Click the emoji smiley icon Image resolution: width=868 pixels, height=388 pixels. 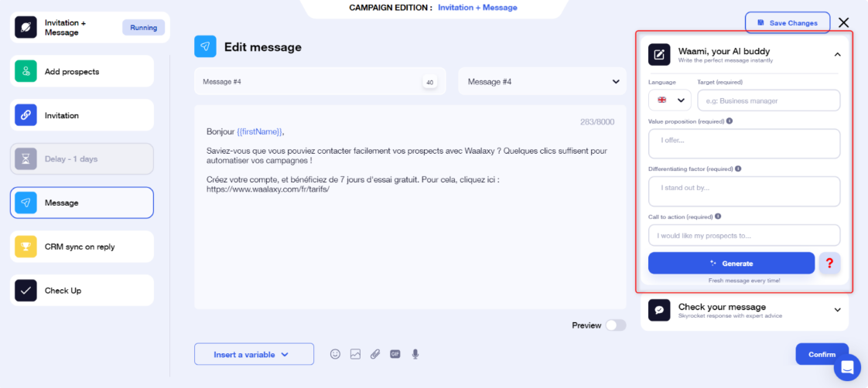click(335, 354)
